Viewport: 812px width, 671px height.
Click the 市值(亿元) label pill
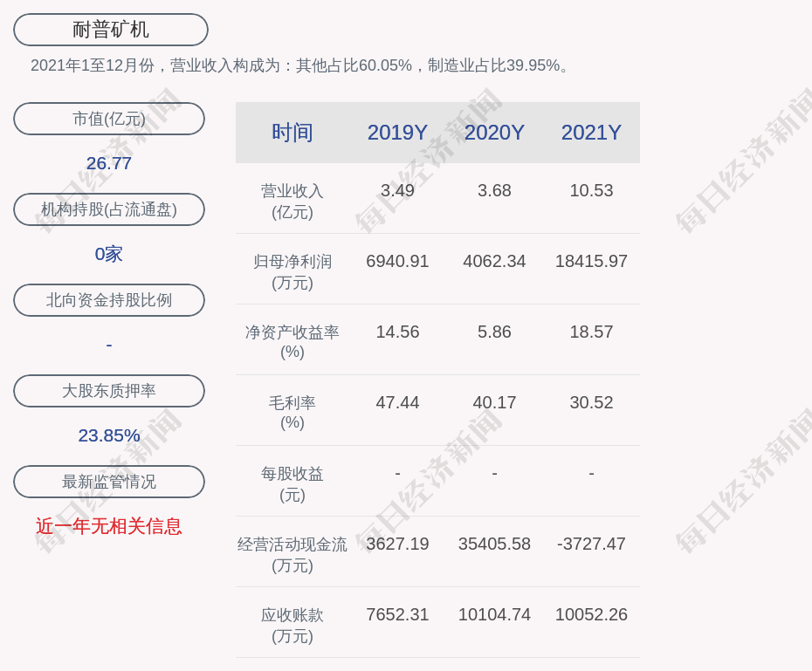coord(109,119)
